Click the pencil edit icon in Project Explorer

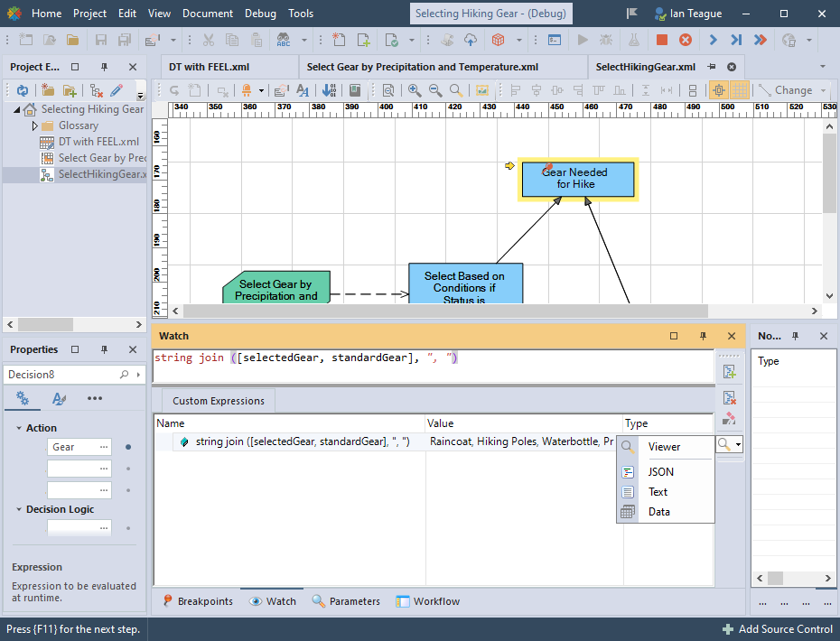[117, 90]
